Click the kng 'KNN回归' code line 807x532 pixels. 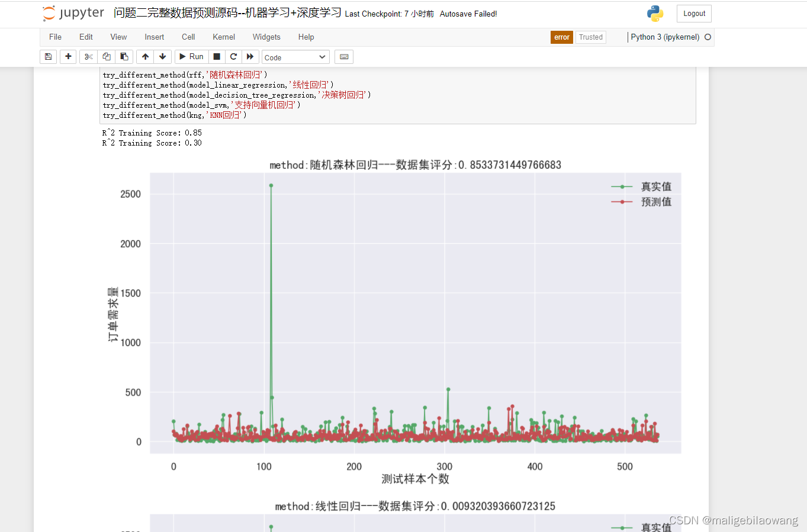tap(175, 115)
